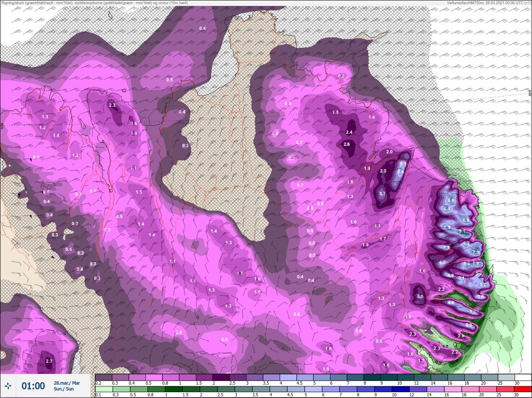Click the Rigning/skúrir map title text
The height and width of the screenshot is (398, 532).
click(94, 3)
